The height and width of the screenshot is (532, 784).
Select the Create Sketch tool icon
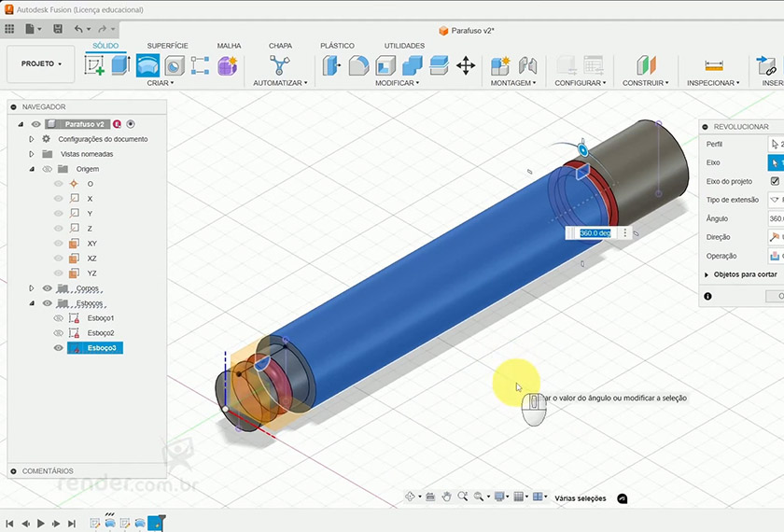94,65
